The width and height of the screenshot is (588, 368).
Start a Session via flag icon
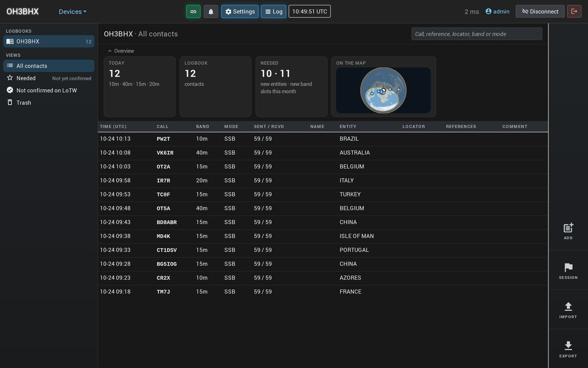click(x=568, y=267)
